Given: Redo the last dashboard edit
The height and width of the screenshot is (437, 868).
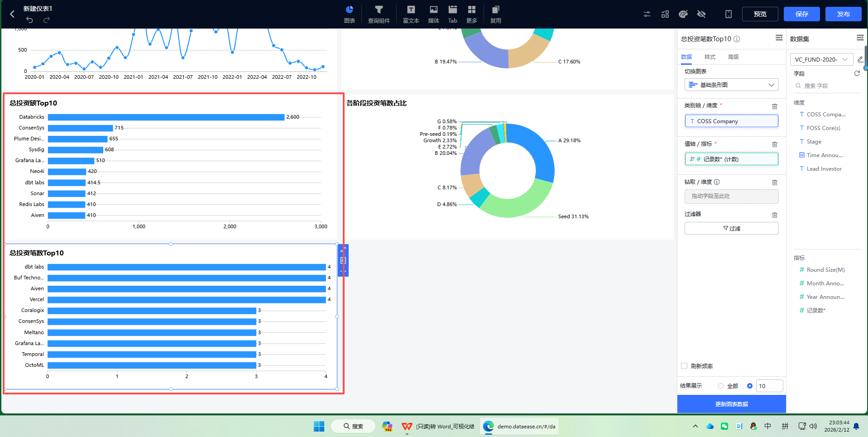Looking at the screenshot, I should [x=46, y=20].
